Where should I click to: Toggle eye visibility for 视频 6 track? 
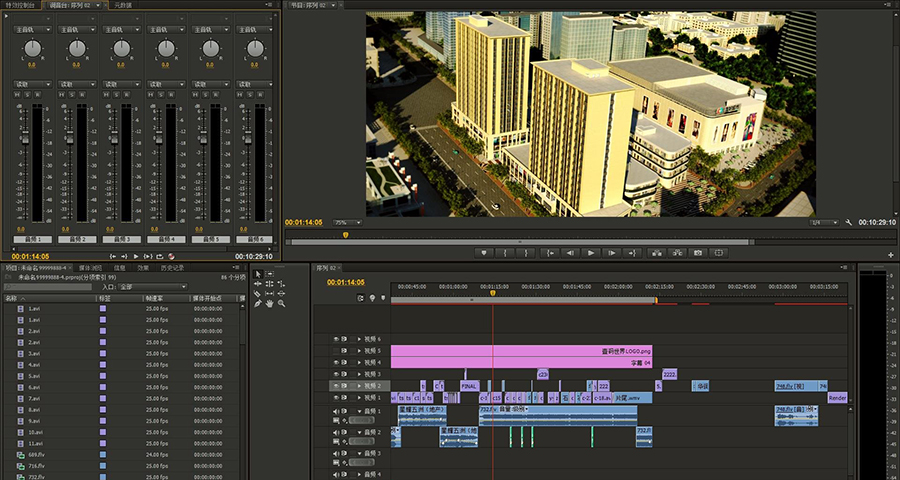point(337,340)
